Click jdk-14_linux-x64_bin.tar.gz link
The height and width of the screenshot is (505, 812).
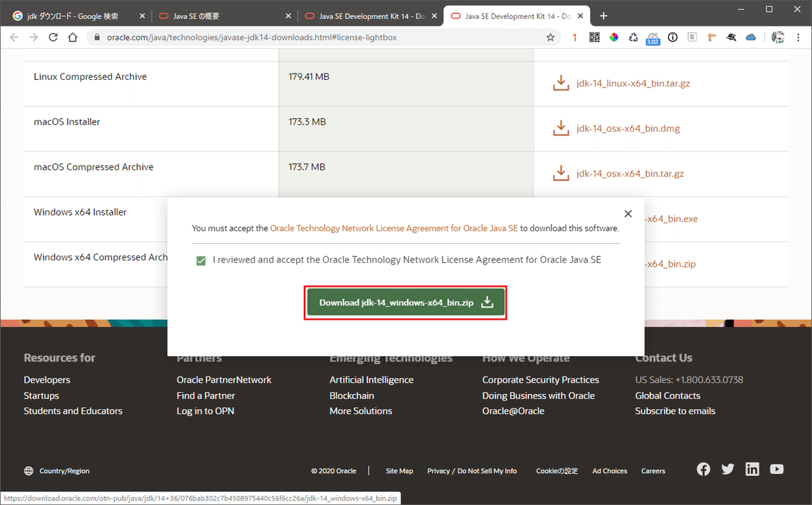point(633,84)
